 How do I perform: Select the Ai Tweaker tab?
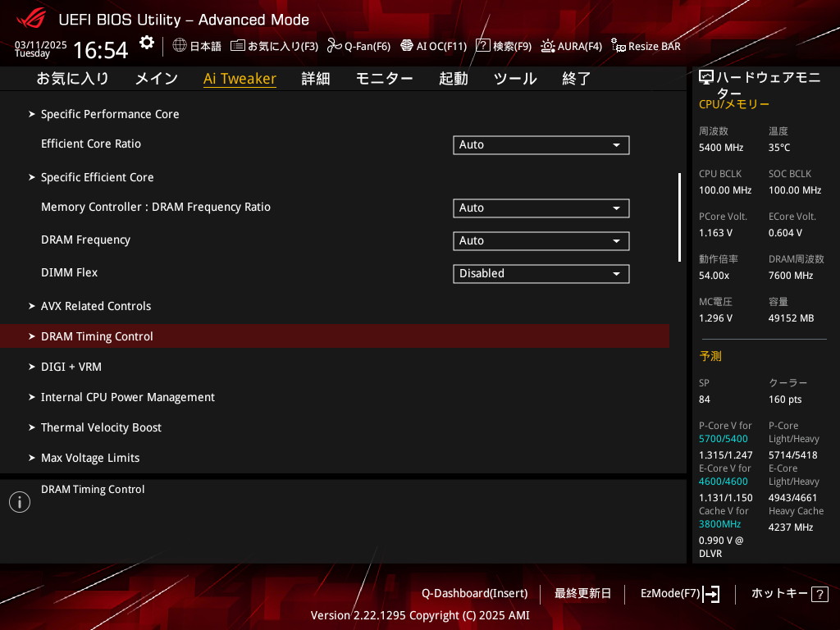(x=240, y=78)
